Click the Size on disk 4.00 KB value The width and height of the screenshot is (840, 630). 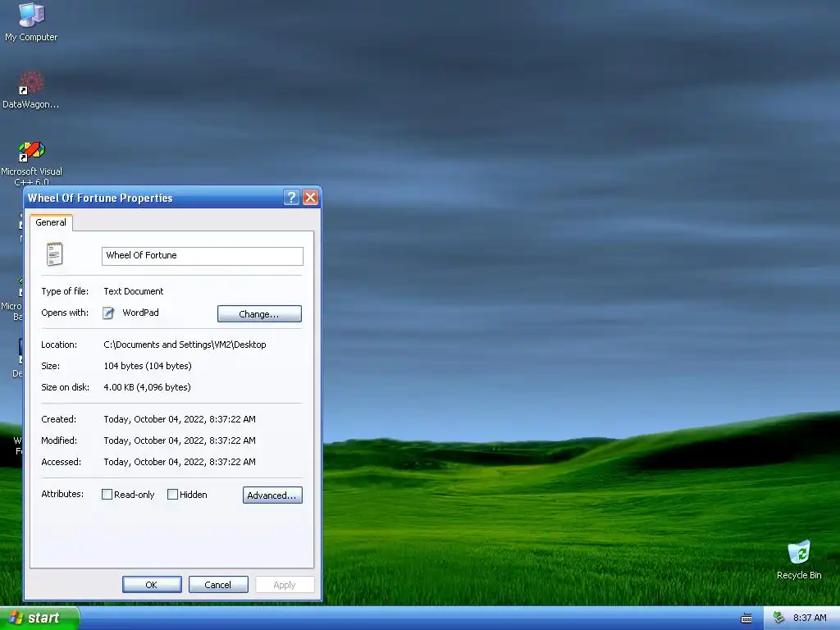[x=147, y=387]
